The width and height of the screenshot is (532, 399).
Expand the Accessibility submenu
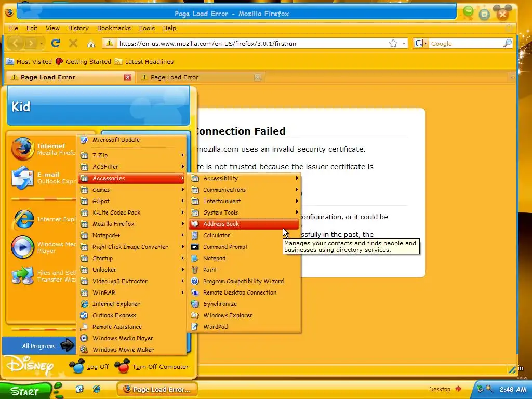click(244, 178)
